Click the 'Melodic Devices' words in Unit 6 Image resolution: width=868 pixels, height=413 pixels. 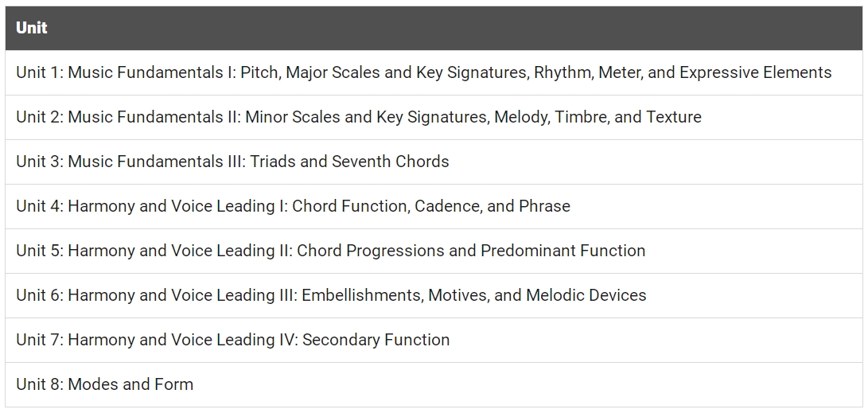click(x=586, y=295)
